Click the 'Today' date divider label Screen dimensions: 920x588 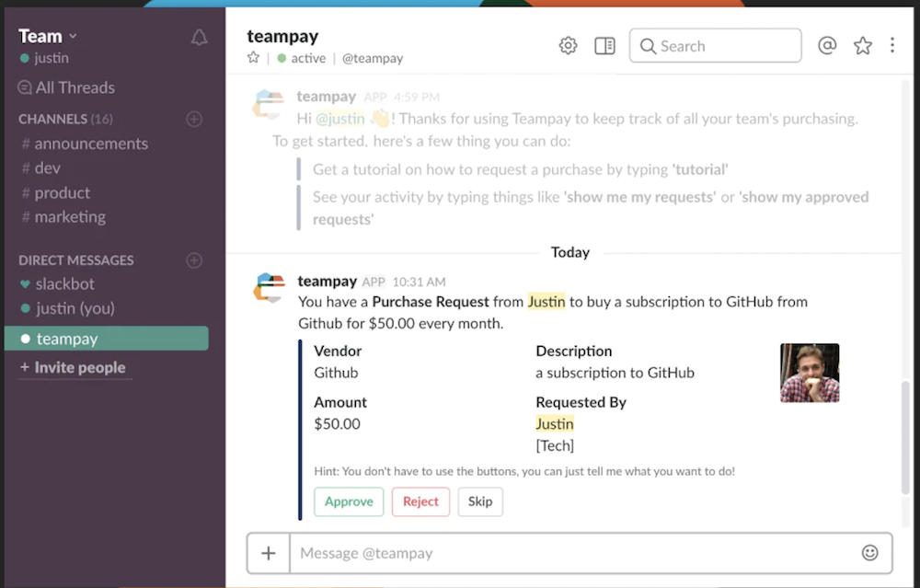[x=570, y=252]
